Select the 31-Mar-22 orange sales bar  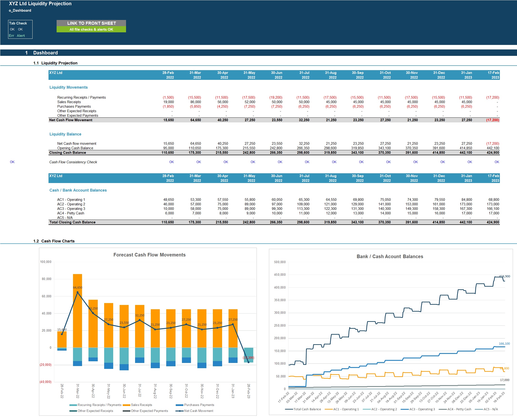point(78,322)
